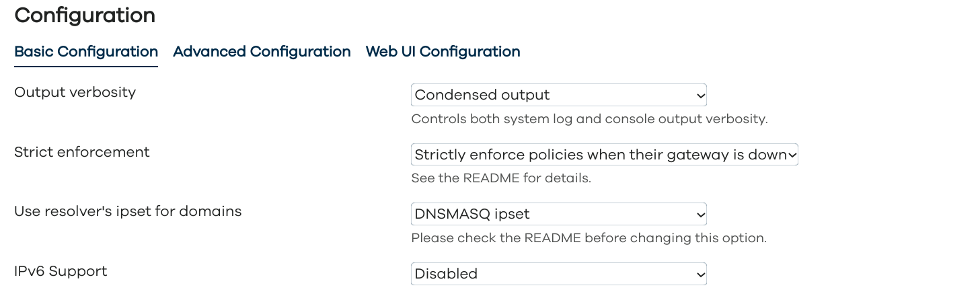
Task: Click the 'Please check the README' hint text
Action: click(x=589, y=238)
